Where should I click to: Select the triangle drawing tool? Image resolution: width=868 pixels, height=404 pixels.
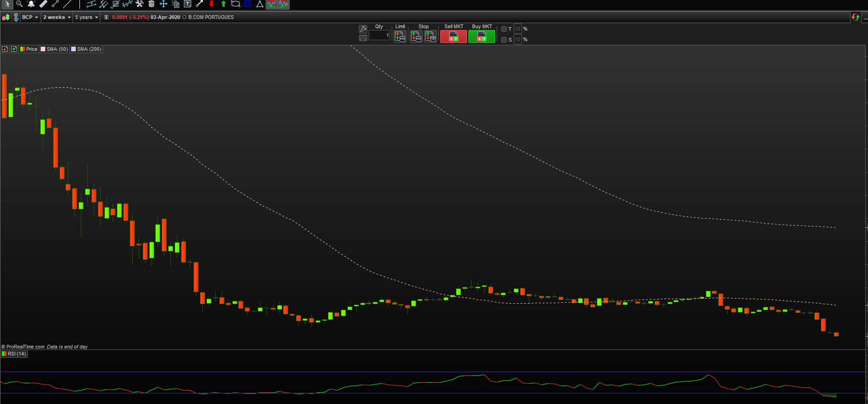260,4
